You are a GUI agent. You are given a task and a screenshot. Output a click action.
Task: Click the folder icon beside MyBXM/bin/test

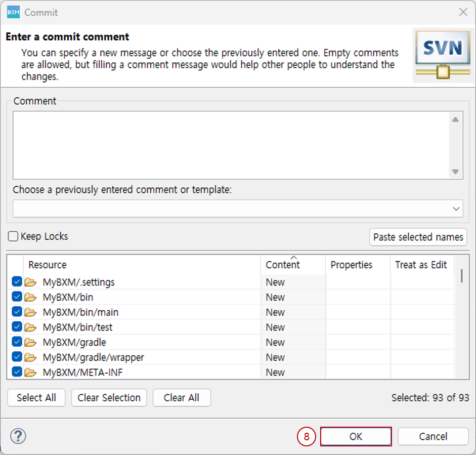pos(30,327)
